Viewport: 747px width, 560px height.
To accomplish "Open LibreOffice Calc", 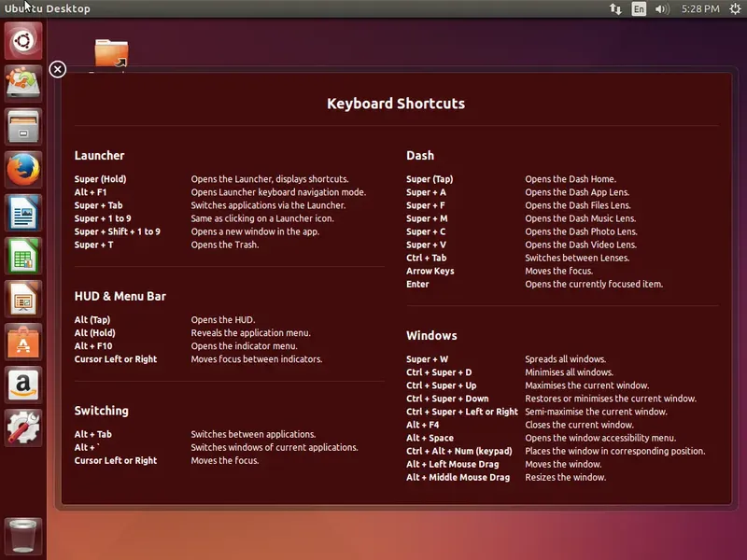I will click(23, 255).
